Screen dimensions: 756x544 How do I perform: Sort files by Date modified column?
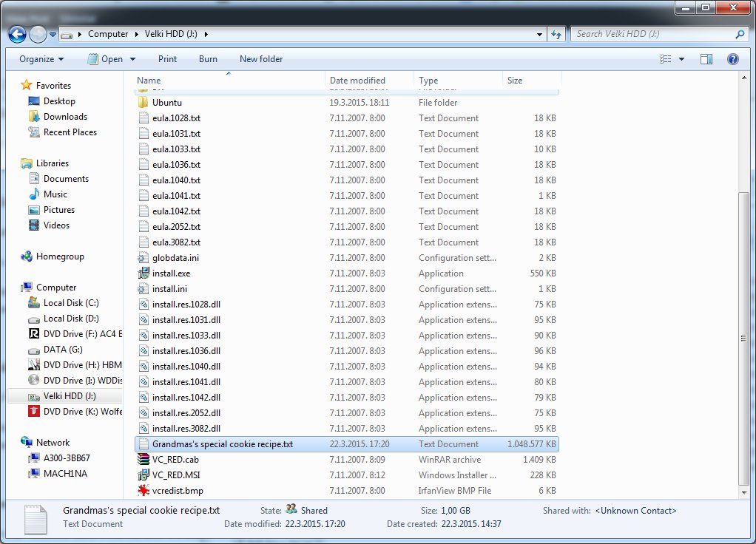point(357,81)
